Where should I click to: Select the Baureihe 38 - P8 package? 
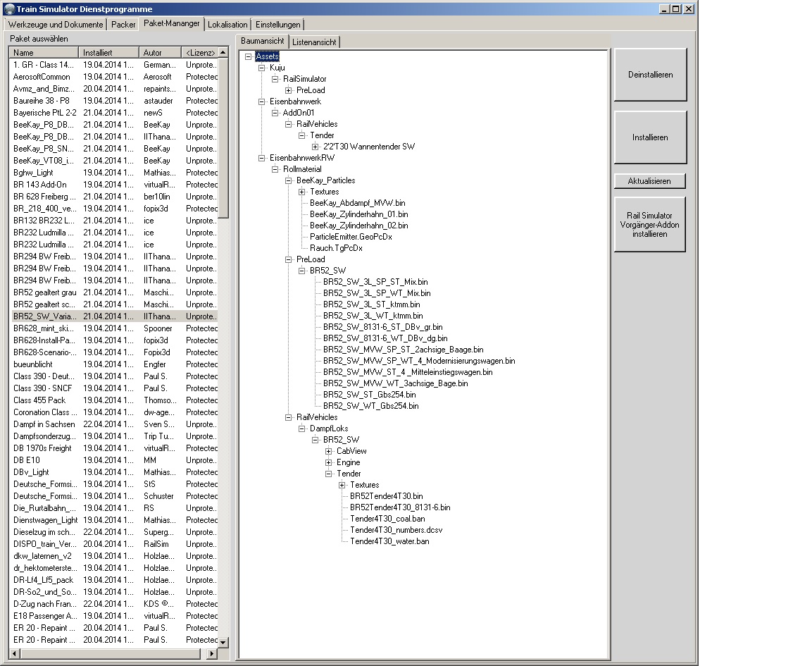115,101
